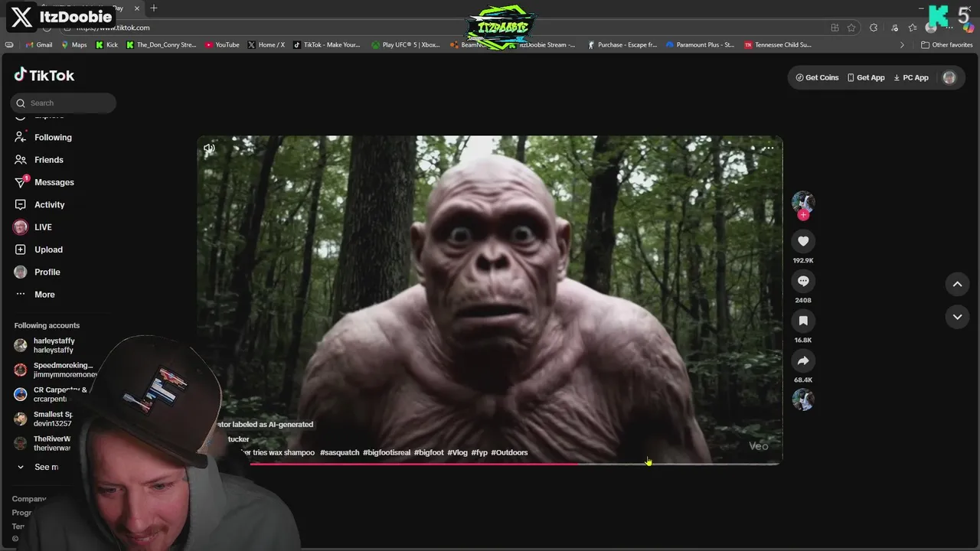Open the #Vlog hashtag
The width and height of the screenshot is (980, 551).
coord(457,452)
